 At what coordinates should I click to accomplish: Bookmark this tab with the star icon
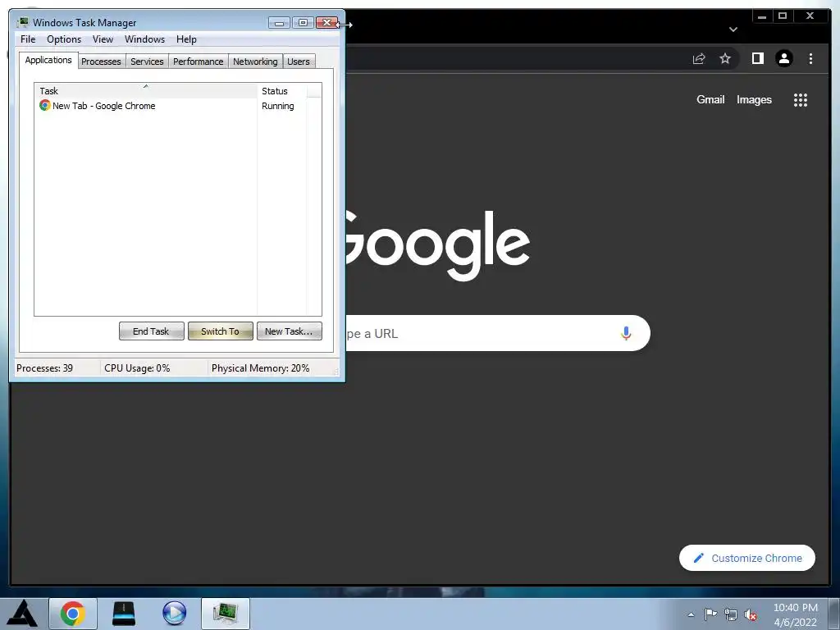coord(725,58)
